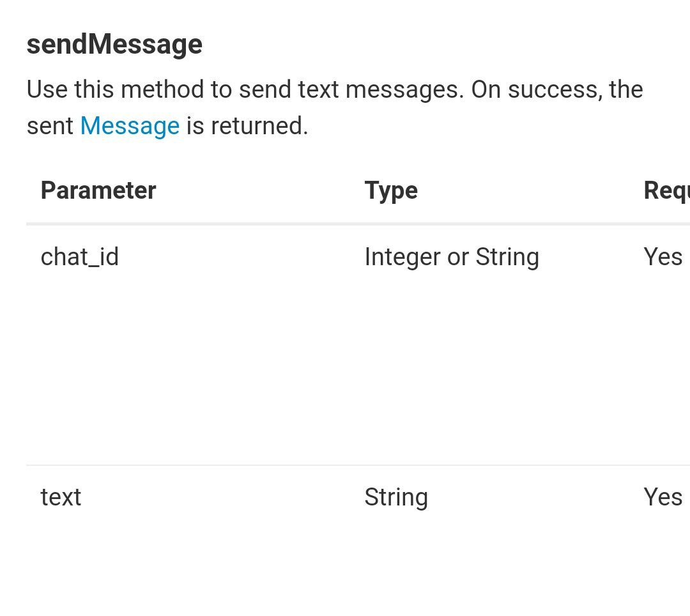This screenshot has width=690, height=616.
Task: Click the sendMessage section heading
Action: (x=114, y=45)
